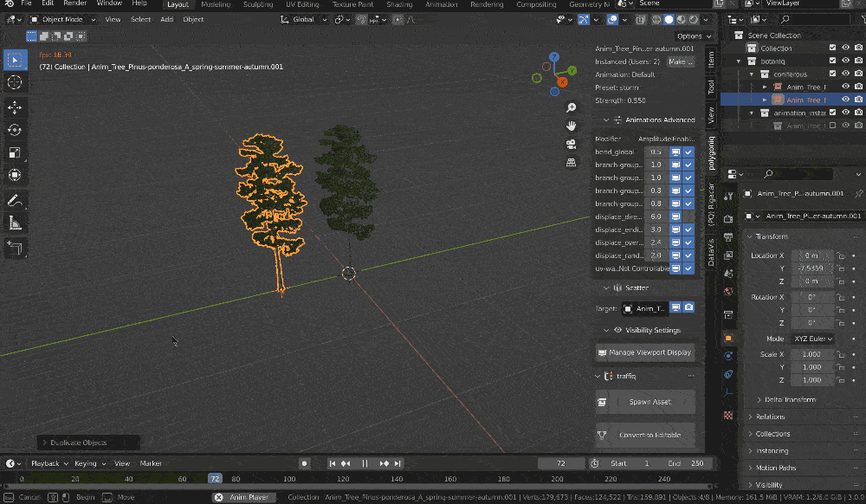
Task: Open the View Layer properties tab icon
Action: [728, 255]
